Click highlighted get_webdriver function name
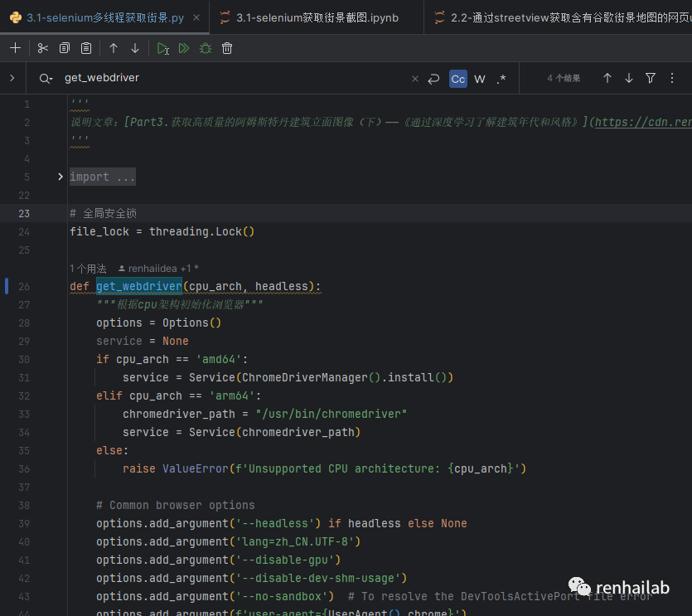Screen dimensions: 692x616 coord(139,286)
